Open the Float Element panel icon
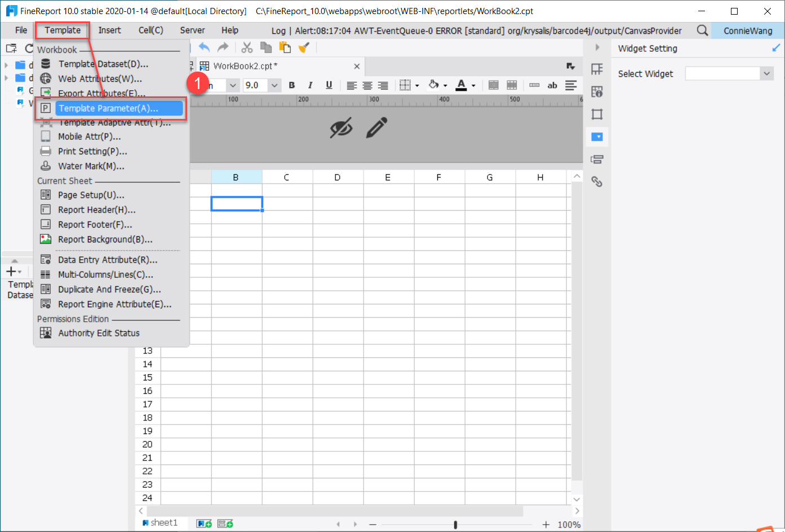This screenshot has height=532, width=785. pyautogui.click(x=597, y=114)
